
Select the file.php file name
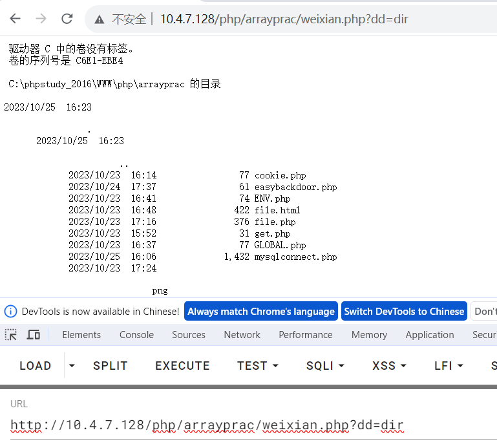coord(275,222)
